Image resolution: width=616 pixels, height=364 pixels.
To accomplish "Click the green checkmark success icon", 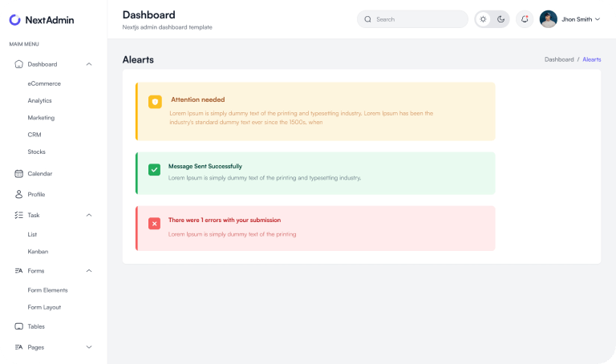I will (x=154, y=169).
